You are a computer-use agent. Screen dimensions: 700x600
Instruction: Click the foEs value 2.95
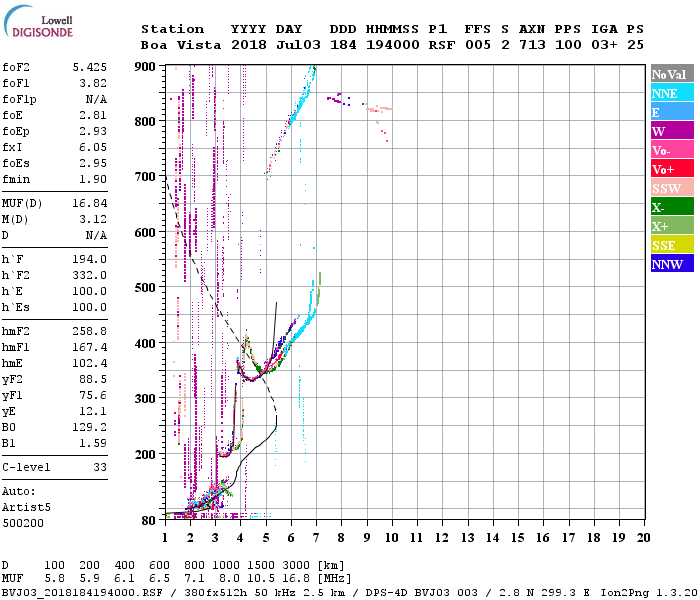tap(93, 163)
